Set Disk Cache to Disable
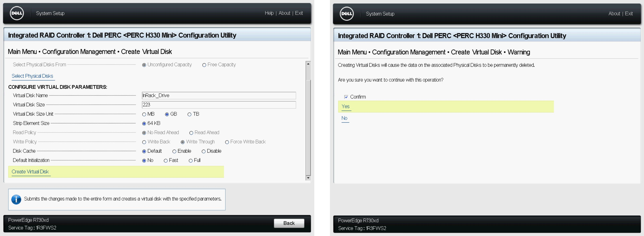Image resolution: width=644 pixels, height=236 pixels. [x=204, y=151]
